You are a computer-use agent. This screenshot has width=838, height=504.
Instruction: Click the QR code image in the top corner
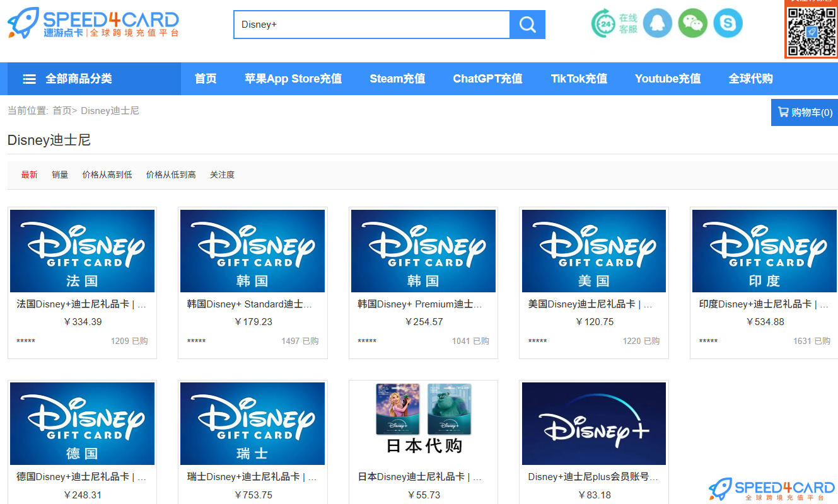(x=812, y=31)
